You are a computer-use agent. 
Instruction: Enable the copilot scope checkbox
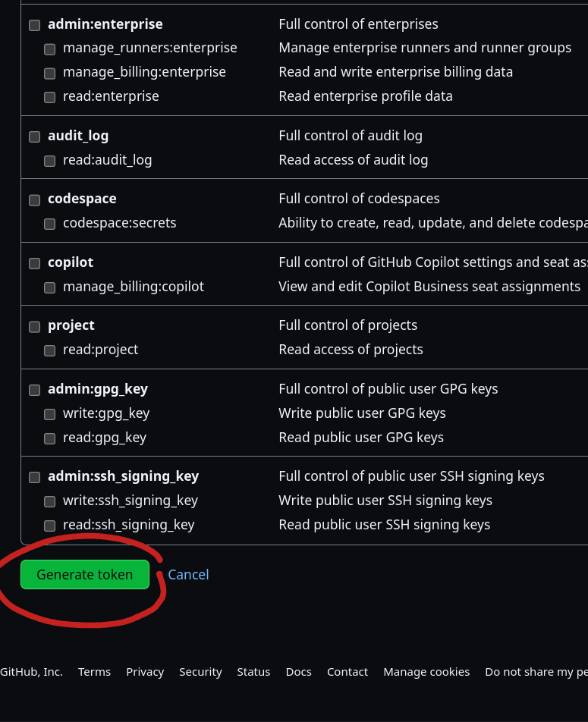point(34,264)
